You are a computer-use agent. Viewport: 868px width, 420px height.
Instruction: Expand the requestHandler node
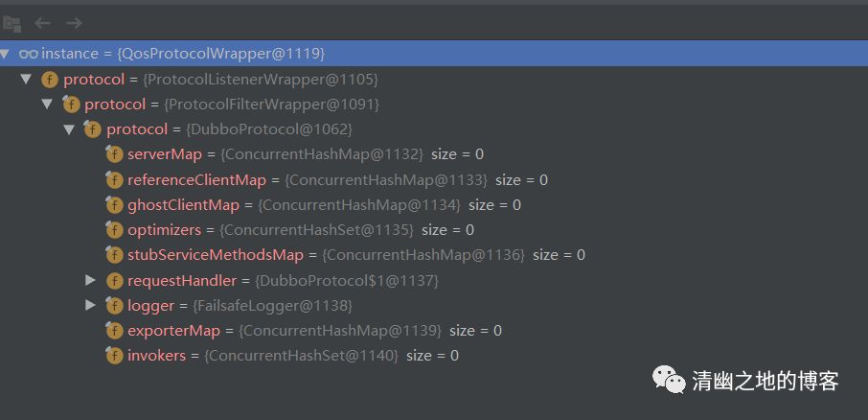(x=91, y=280)
